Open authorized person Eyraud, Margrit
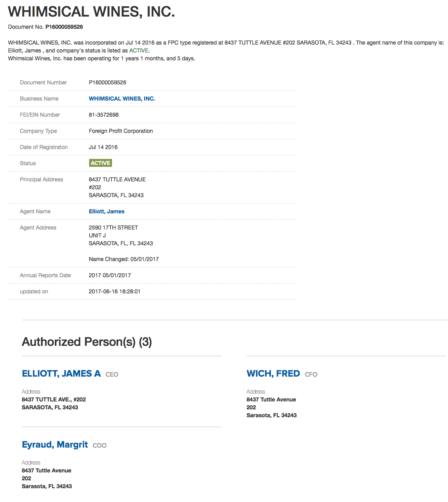Image resolution: width=448 pixels, height=502 pixels. (x=55, y=444)
